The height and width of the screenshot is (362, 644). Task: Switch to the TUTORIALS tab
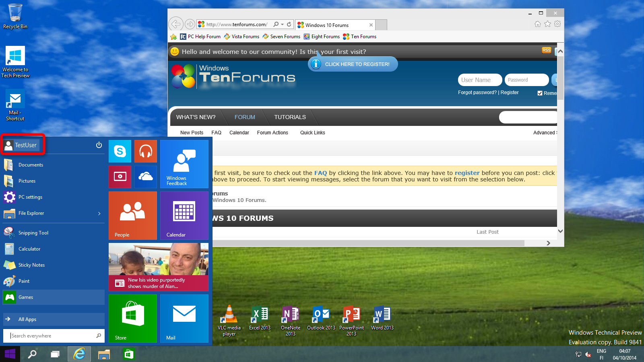[290, 117]
